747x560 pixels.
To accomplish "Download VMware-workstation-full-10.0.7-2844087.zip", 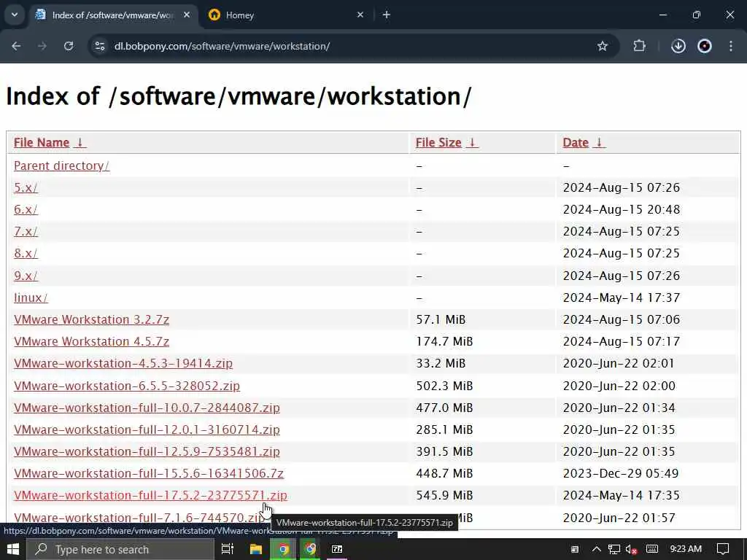I will (147, 408).
